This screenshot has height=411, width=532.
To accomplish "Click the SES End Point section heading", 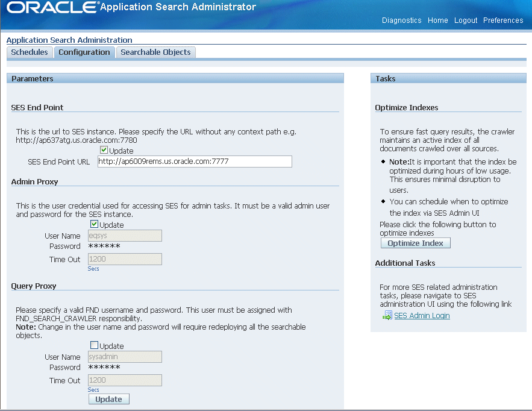I will click(37, 108).
